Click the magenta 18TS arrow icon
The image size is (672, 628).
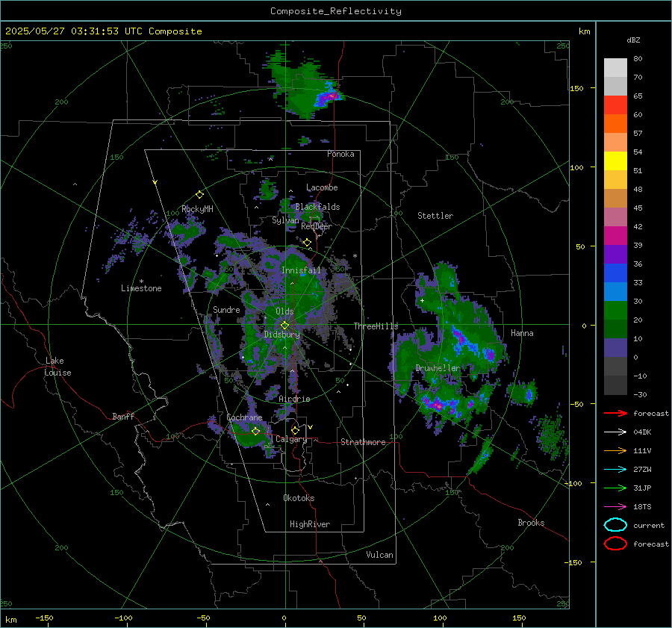615,507
